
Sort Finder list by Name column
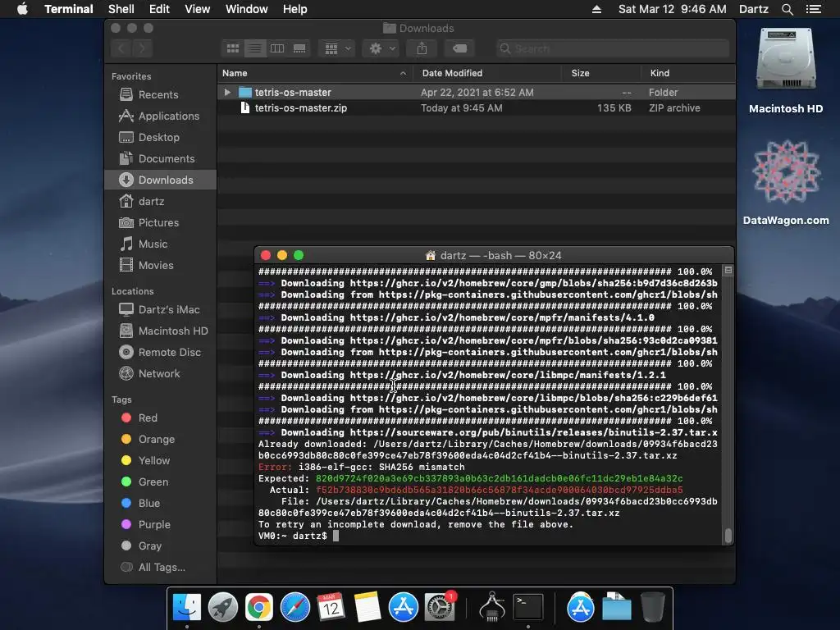click(x=315, y=73)
